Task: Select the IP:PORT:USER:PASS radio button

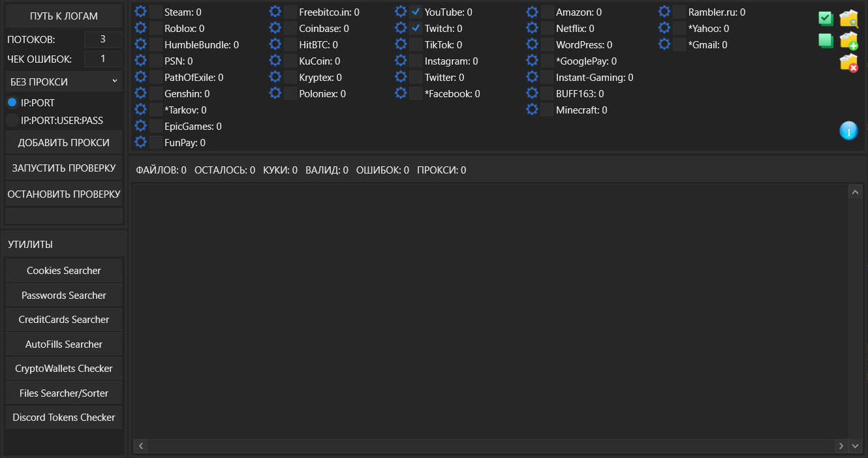Action: (x=12, y=120)
